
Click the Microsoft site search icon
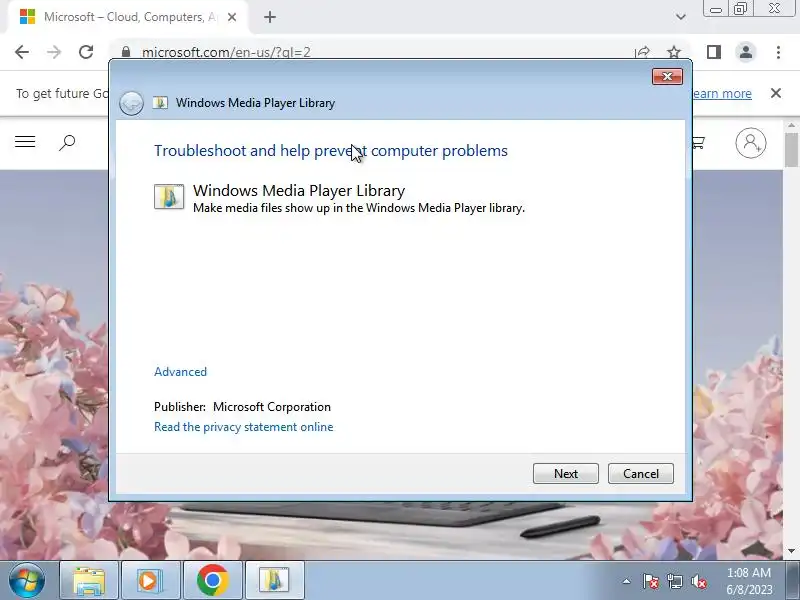coord(67,142)
